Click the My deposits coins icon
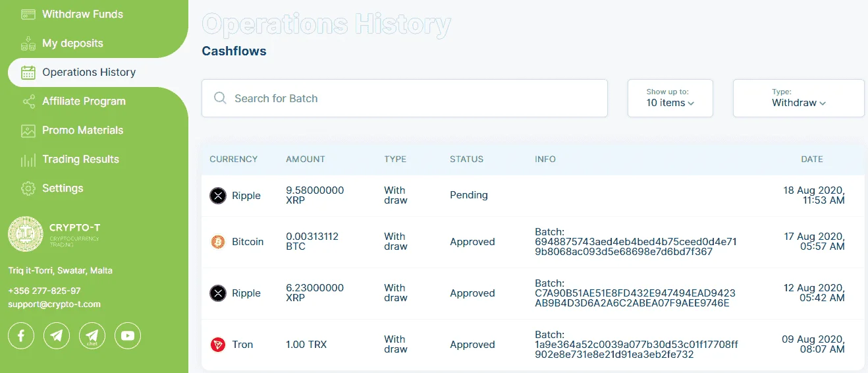 pyautogui.click(x=28, y=43)
